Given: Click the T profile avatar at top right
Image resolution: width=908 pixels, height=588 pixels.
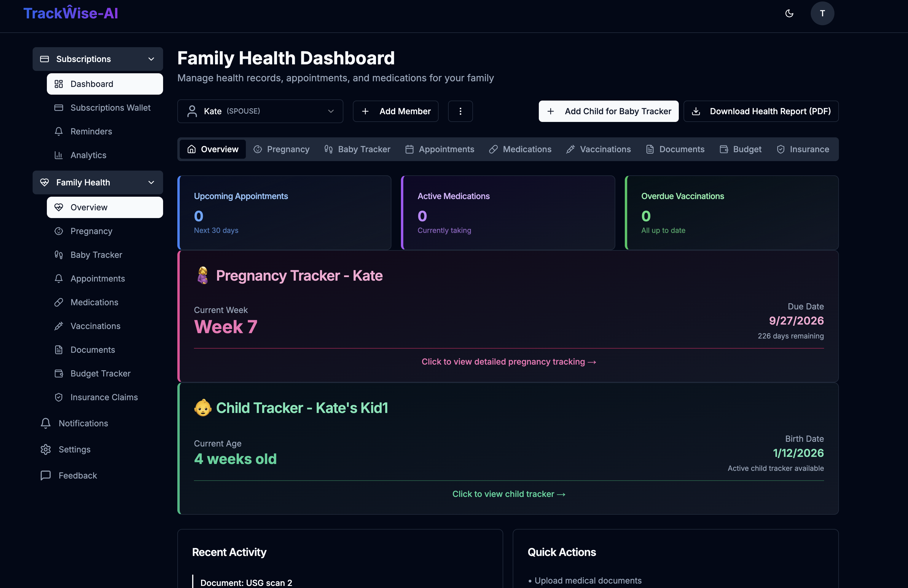Looking at the screenshot, I should point(822,13).
